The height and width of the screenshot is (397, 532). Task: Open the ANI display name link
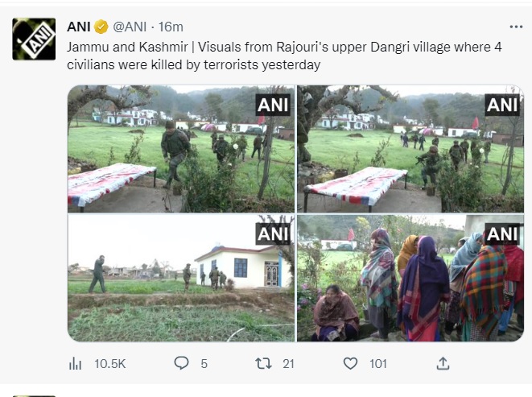tap(78, 27)
